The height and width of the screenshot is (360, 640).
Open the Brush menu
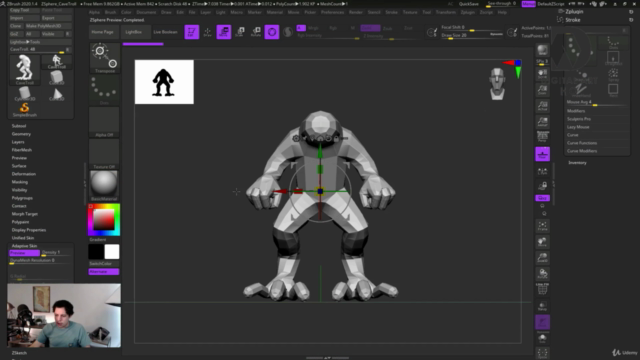coord(110,12)
